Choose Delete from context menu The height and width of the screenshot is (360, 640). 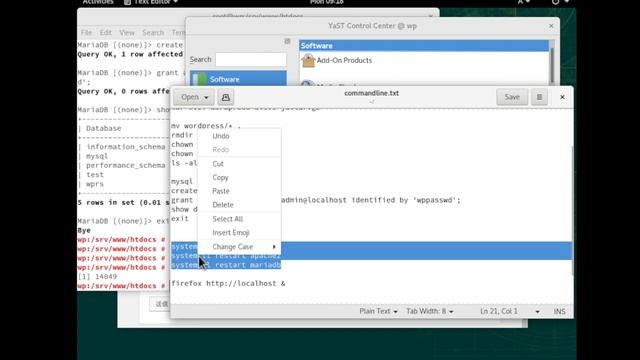pos(239,205)
